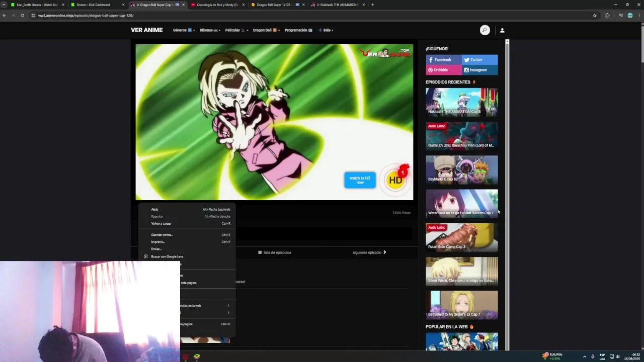Open Nukitashi THE ANIMATION Cap 5 thumbnail
This screenshot has height=362, width=644.
462,102
